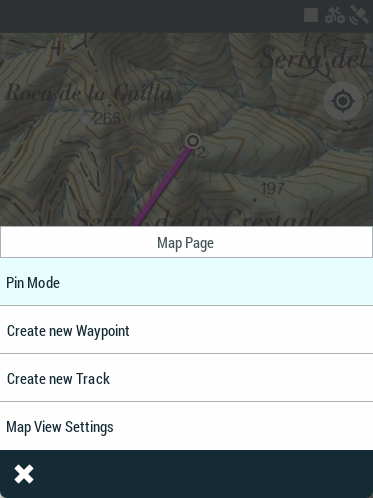Check the GPS satellite signal icon
Image resolution: width=373 pixels, height=498 pixels.
click(x=359, y=15)
